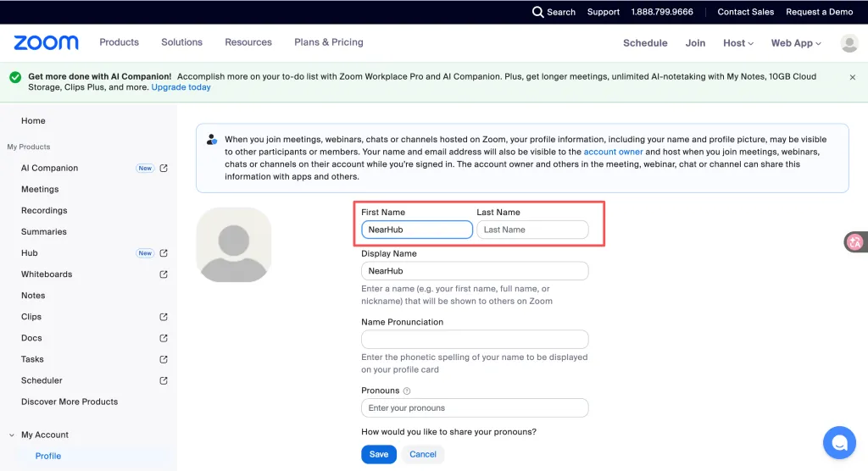Screen dimensions: 868x471
Task: Expand the Host dropdown
Action: pos(738,43)
